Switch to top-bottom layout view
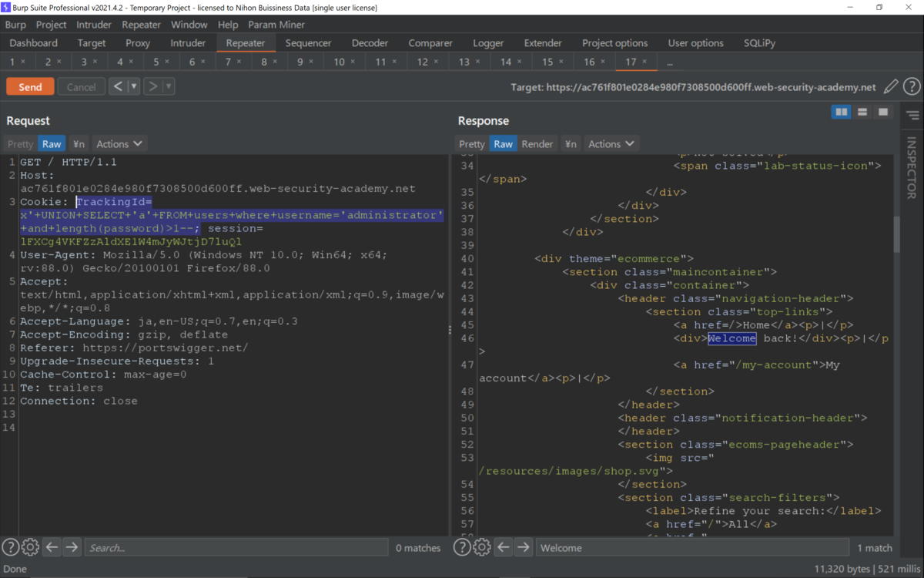 (862, 113)
